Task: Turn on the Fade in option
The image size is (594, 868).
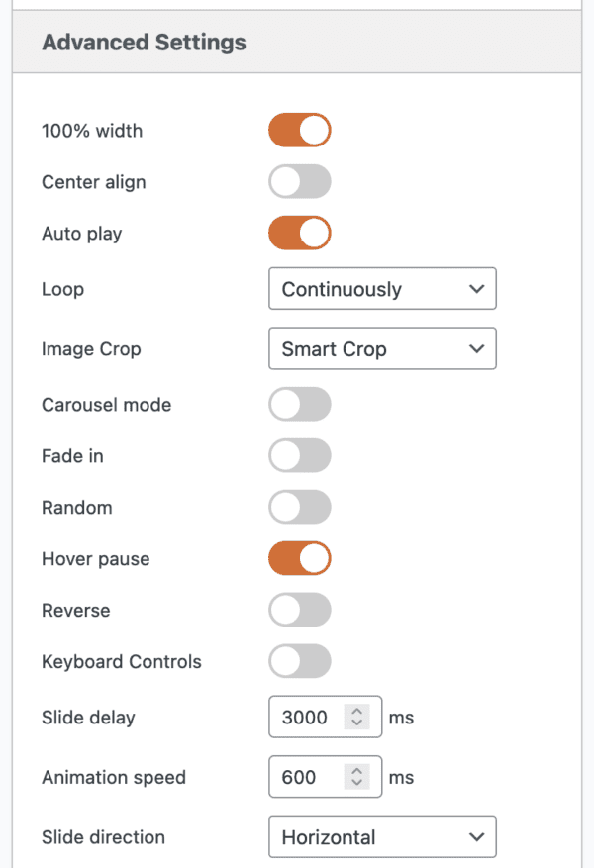Action: coord(299,455)
